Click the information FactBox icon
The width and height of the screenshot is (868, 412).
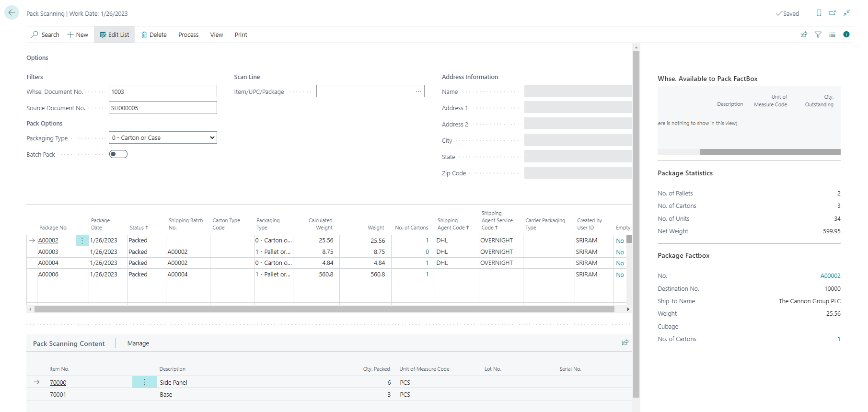pyautogui.click(x=846, y=34)
